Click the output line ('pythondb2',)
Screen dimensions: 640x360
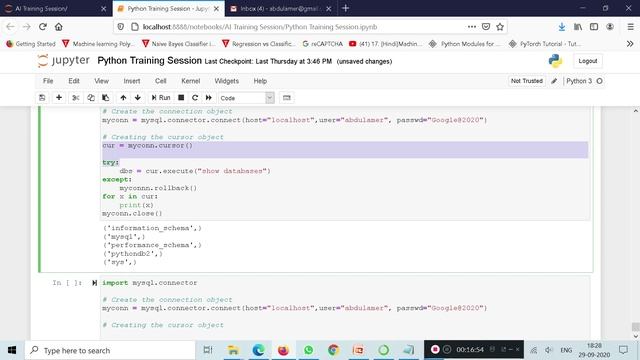pos(133,253)
